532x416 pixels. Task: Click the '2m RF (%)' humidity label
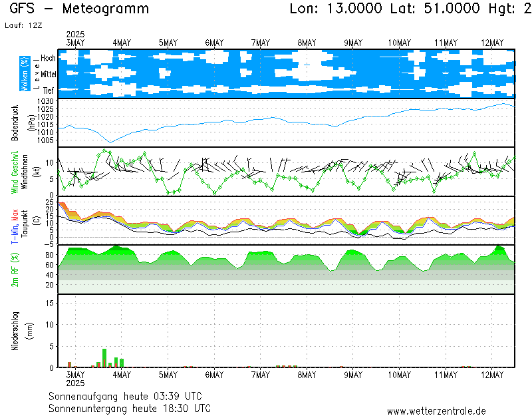point(15,270)
